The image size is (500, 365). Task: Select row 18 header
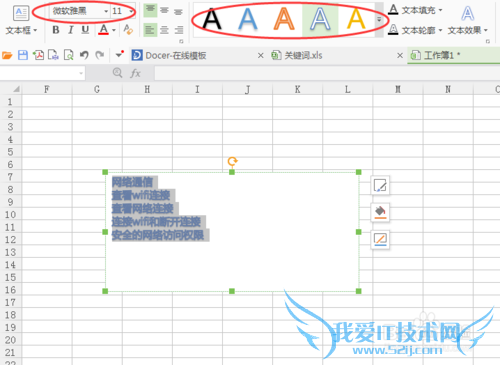[x=10, y=315]
